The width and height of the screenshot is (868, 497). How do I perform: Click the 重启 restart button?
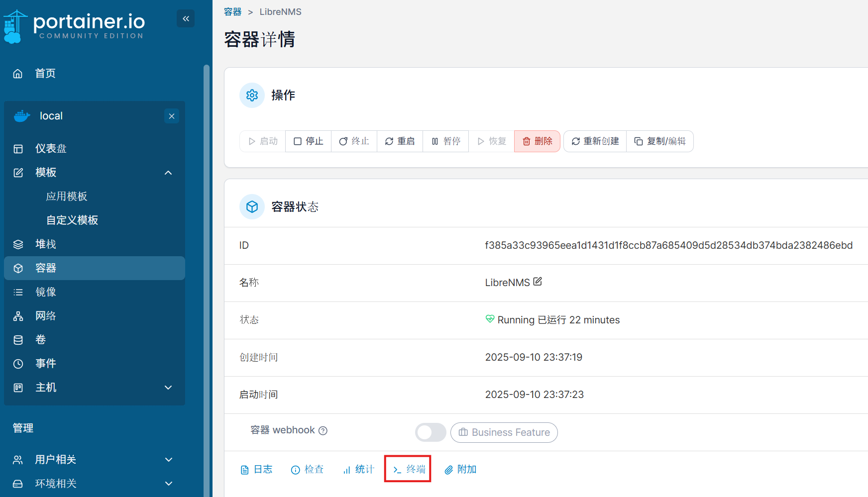click(400, 141)
